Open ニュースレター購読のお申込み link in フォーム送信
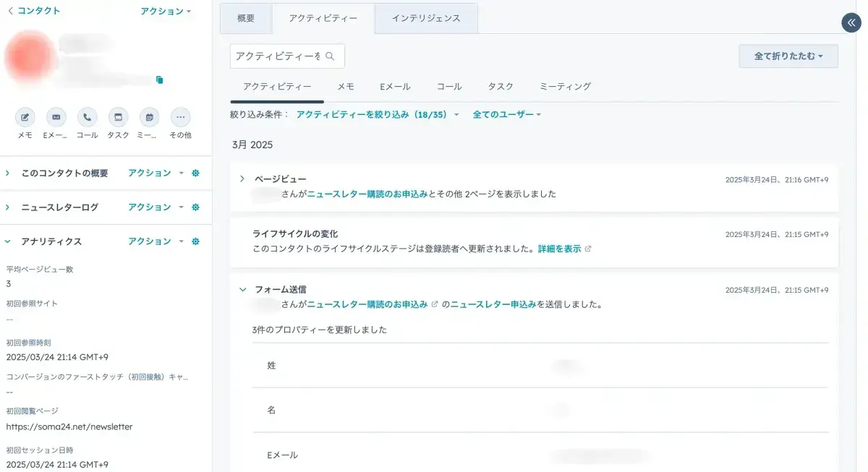This screenshot has height=472, width=868. 367,304
